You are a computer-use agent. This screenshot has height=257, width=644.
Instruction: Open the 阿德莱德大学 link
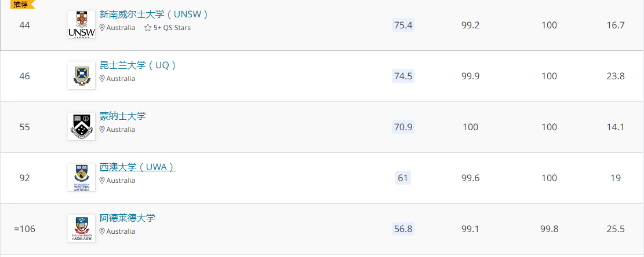click(128, 218)
